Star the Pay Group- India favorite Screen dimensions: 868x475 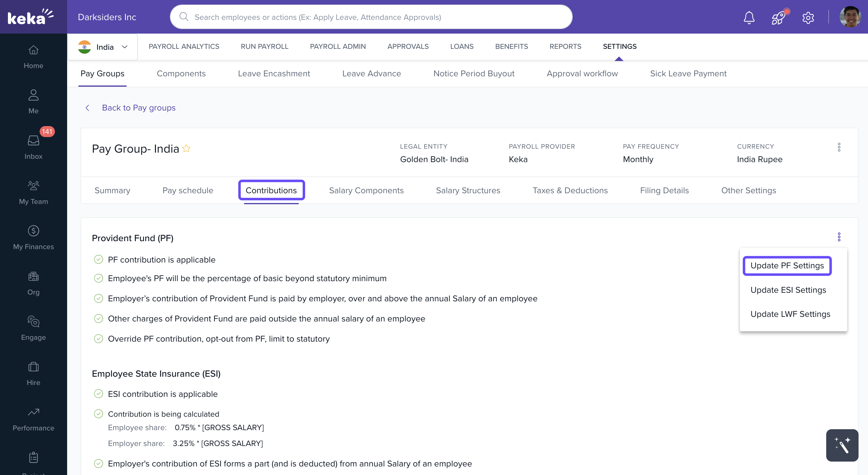[x=186, y=148]
